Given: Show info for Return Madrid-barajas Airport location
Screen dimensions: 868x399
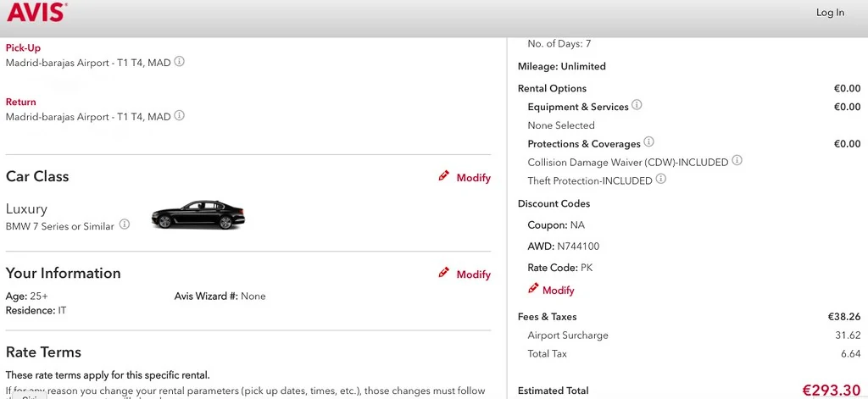Looking at the screenshot, I should pos(180,116).
